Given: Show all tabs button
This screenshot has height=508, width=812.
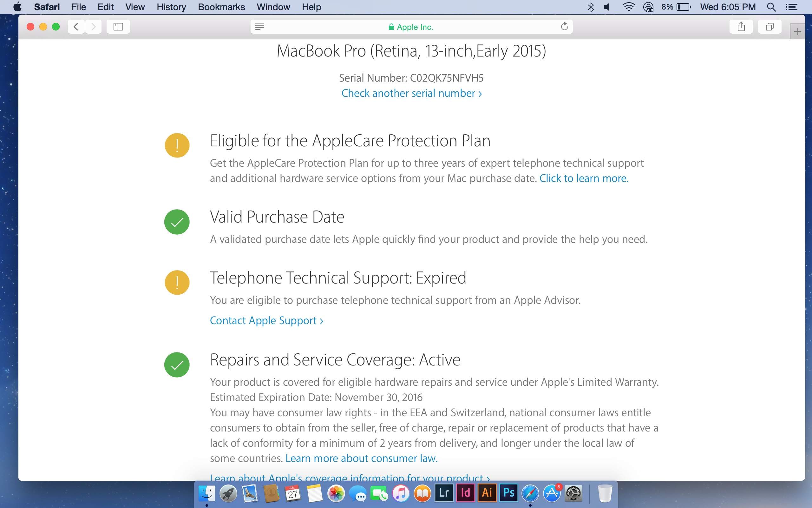Looking at the screenshot, I should tap(770, 27).
